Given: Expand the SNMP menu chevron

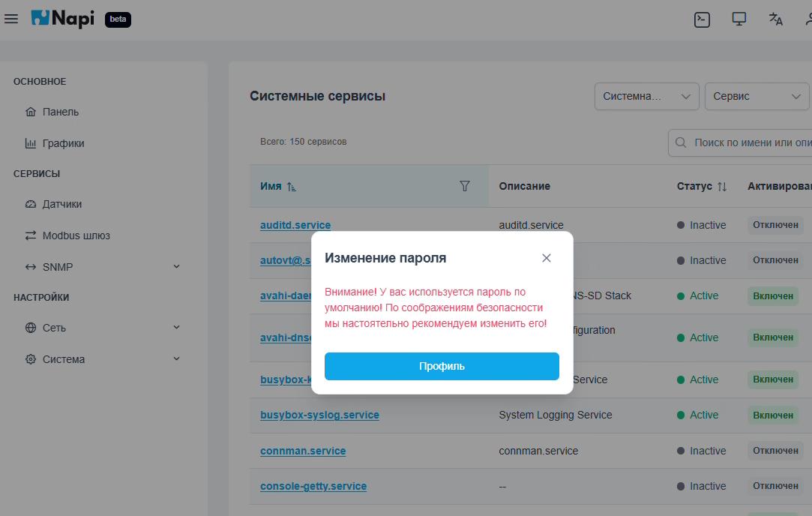Looking at the screenshot, I should [177, 267].
